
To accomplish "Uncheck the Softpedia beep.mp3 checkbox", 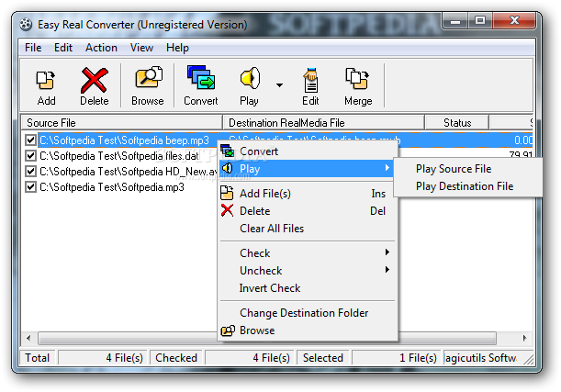I will click(x=31, y=140).
